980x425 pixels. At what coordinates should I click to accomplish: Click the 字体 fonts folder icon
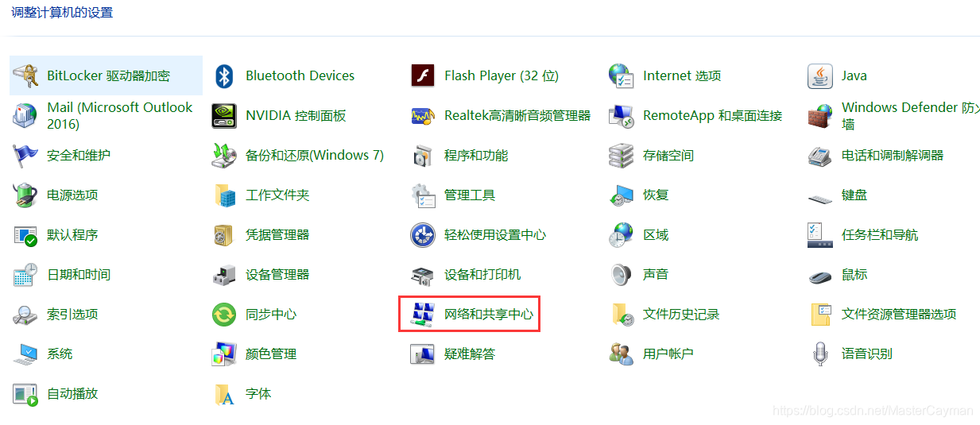224,394
